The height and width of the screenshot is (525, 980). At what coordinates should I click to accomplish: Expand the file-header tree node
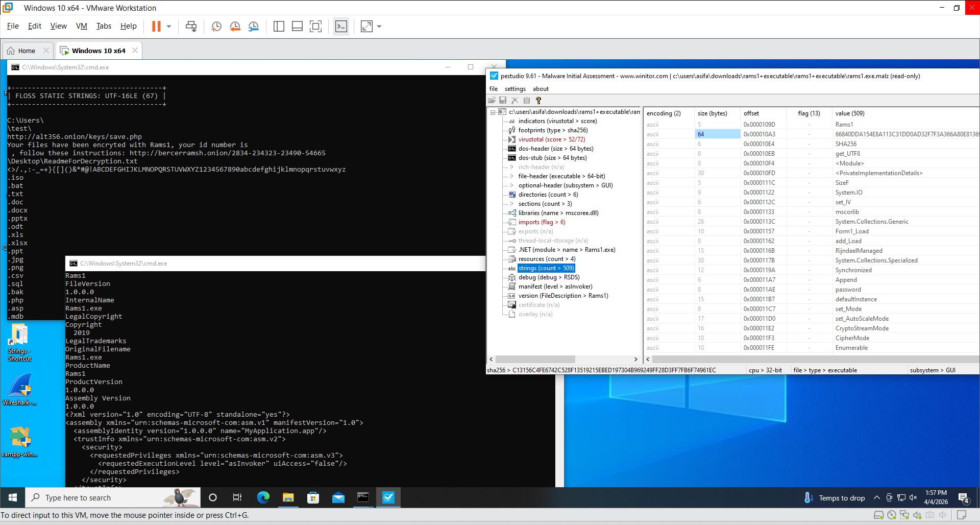pyautogui.click(x=512, y=176)
